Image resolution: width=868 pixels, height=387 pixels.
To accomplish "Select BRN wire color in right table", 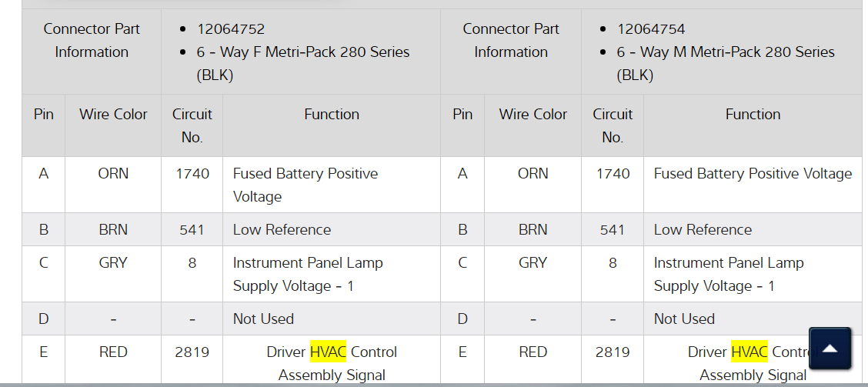I will pyautogui.click(x=532, y=230).
